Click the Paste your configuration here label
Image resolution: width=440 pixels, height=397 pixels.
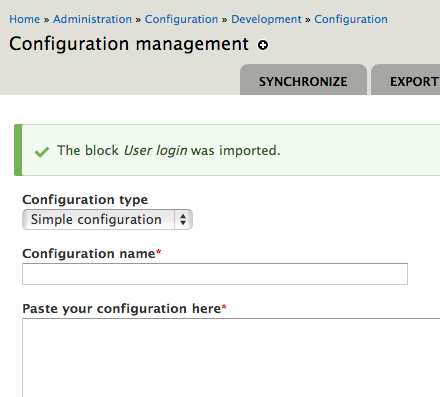(122, 309)
